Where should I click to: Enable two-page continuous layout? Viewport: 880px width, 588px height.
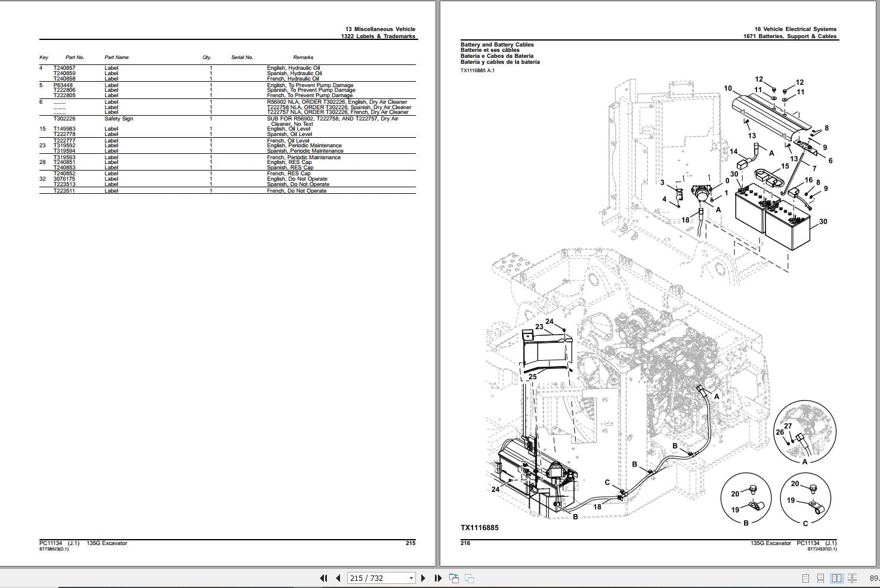[x=852, y=578]
